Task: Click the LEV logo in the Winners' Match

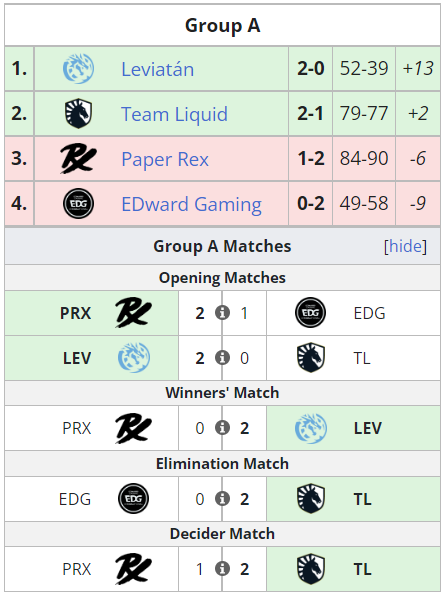Action: [311, 428]
